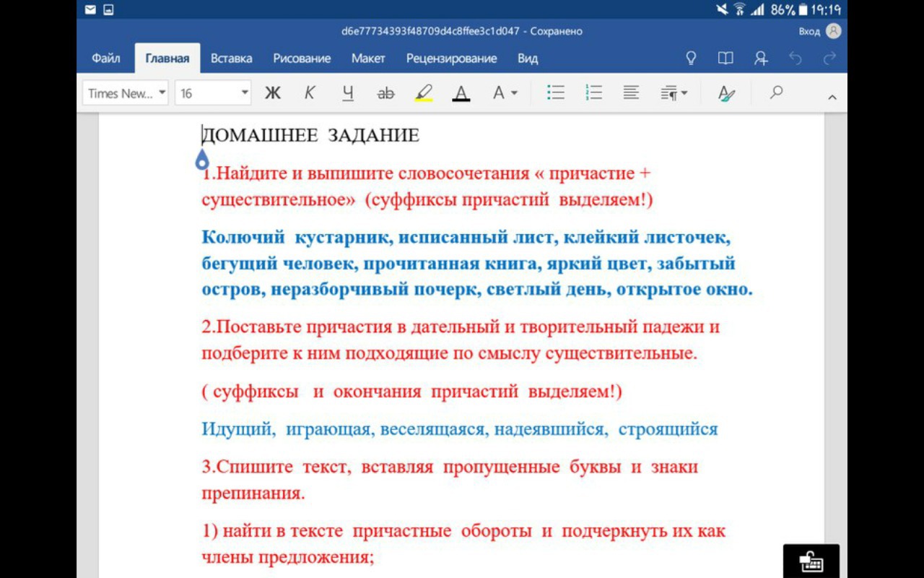The height and width of the screenshot is (578, 924).
Task: Switch to the Макет tab
Action: pyautogui.click(x=368, y=59)
